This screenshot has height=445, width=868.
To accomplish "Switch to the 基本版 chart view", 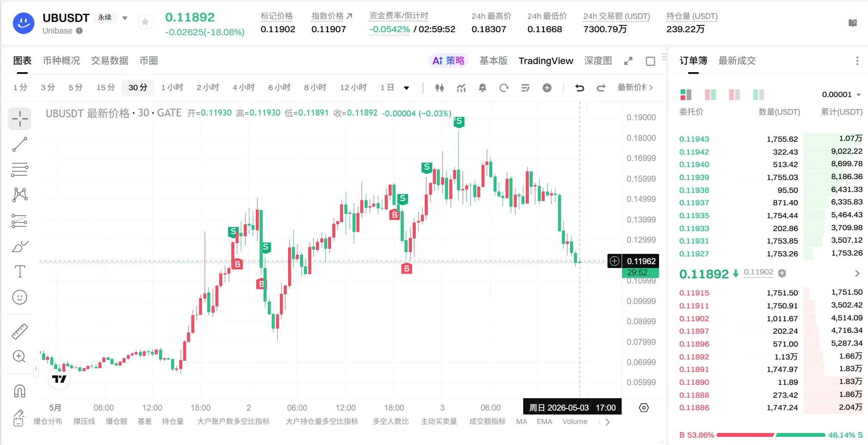I will click(494, 61).
